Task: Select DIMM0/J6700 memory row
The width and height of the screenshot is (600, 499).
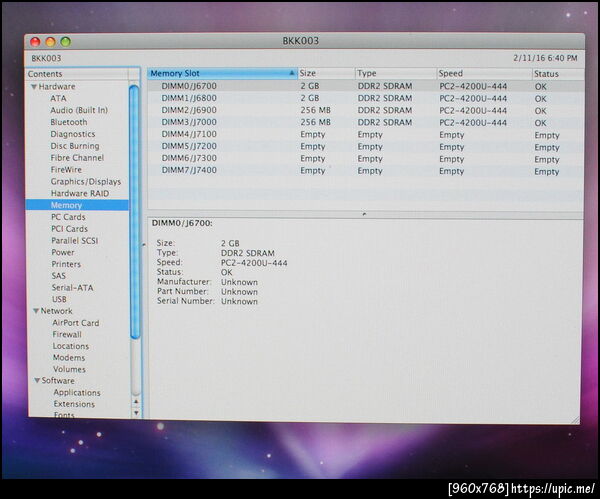Action: pos(366,86)
